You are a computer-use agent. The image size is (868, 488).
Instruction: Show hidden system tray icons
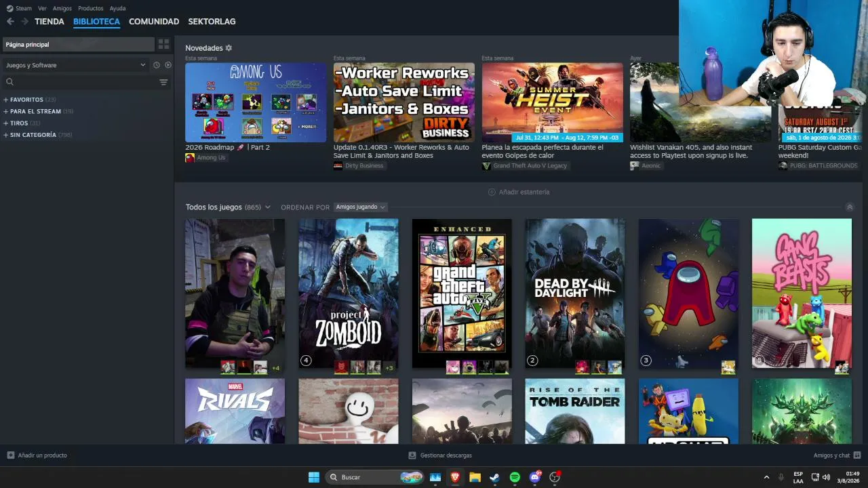[x=766, y=477]
